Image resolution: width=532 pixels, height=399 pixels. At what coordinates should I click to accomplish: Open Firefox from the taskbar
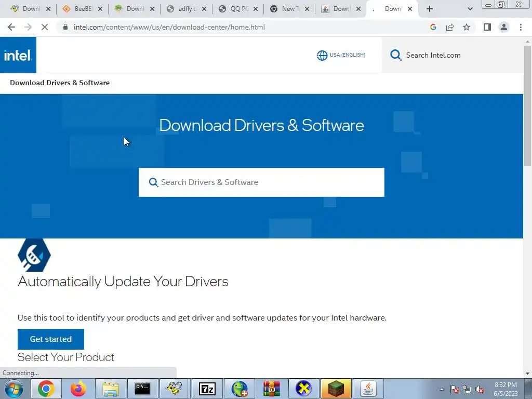(78, 389)
